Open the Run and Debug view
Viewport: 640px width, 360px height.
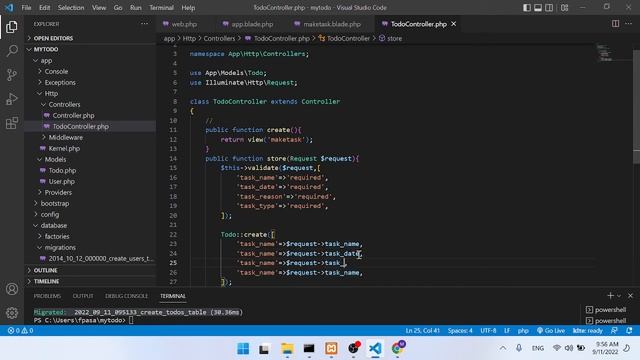(x=12, y=99)
